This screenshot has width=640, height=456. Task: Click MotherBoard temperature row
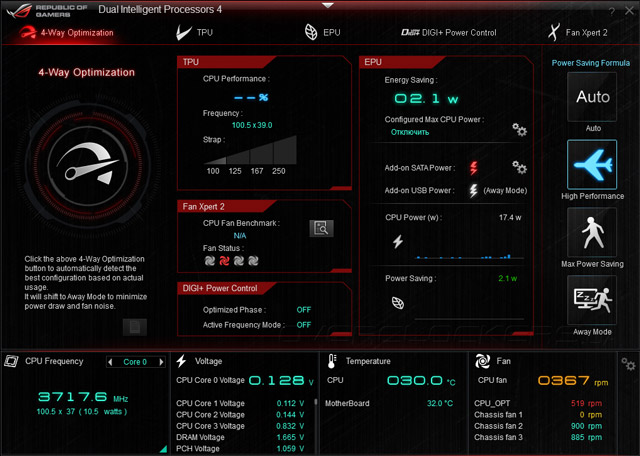[x=389, y=403]
